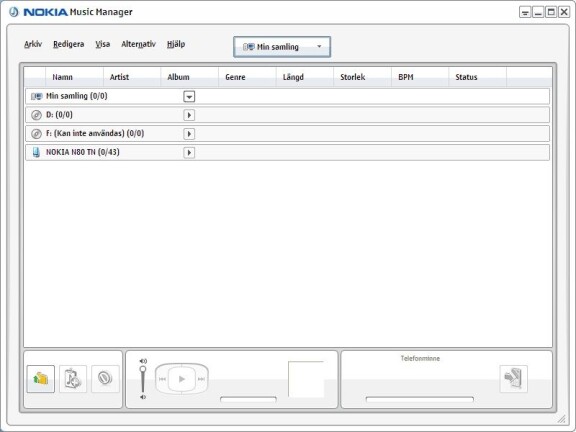This screenshot has height=432, width=576.
Task: Select the F: (Kan inte användas) (0/0) text
Action: (95, 133)
